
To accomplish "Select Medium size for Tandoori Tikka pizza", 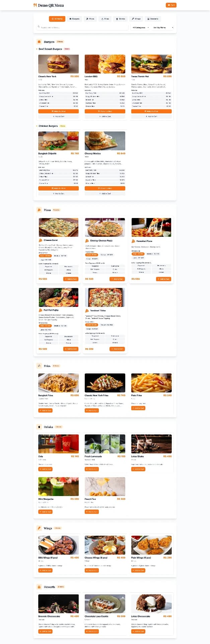I will point(107,325).
